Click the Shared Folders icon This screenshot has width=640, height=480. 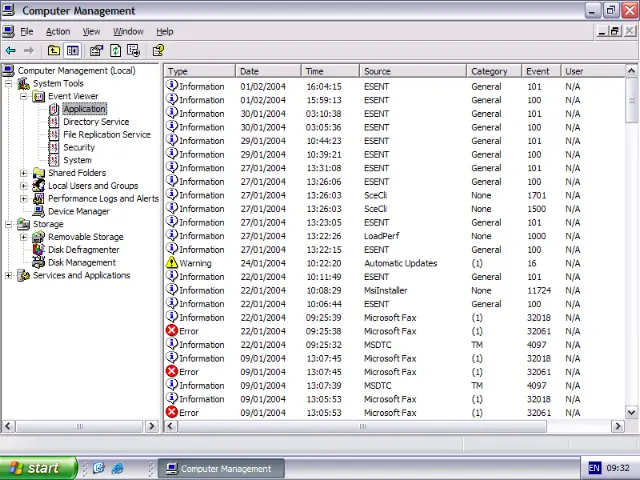point(39,173)
